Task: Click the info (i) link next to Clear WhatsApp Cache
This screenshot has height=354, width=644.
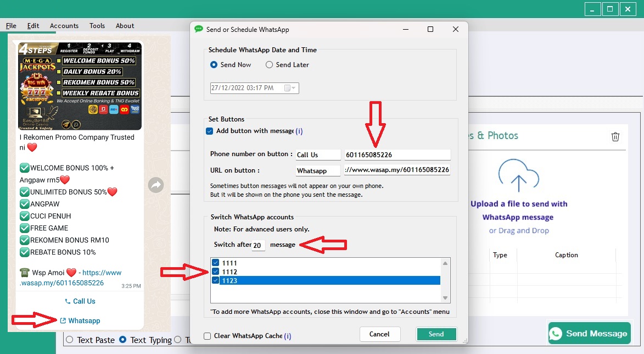Action: click(288, 336)
